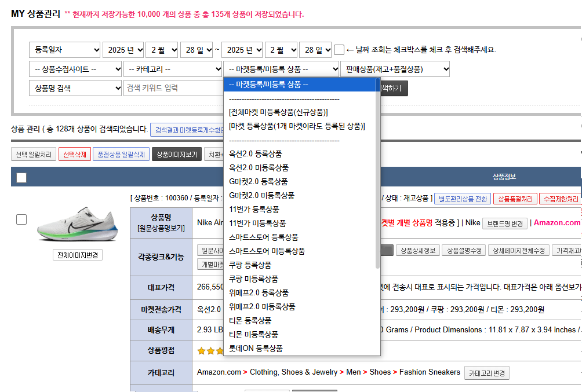Screen dimensions: 582x392
Task: Choose 11번가 미등록상품 in the list
Action: click(x=257, y=224)
